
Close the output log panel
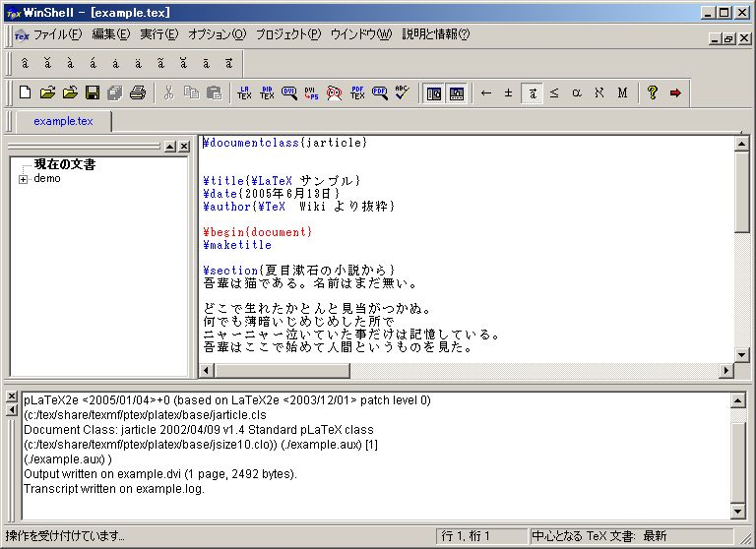pyautogui.click(x=12, y=396)
